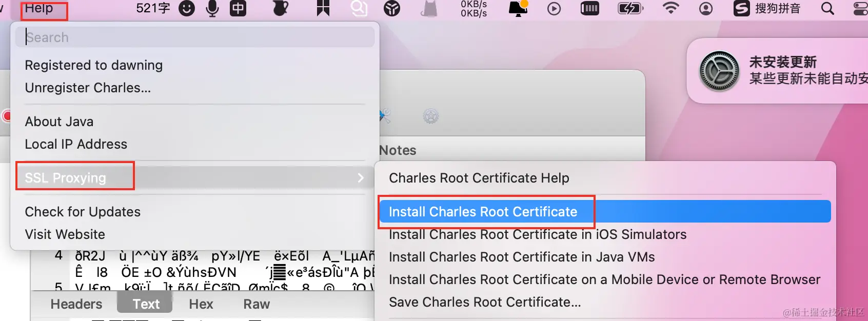Switch to the Raw tab
This screenshot has width=868, height=321.
(x=257, y=304)
